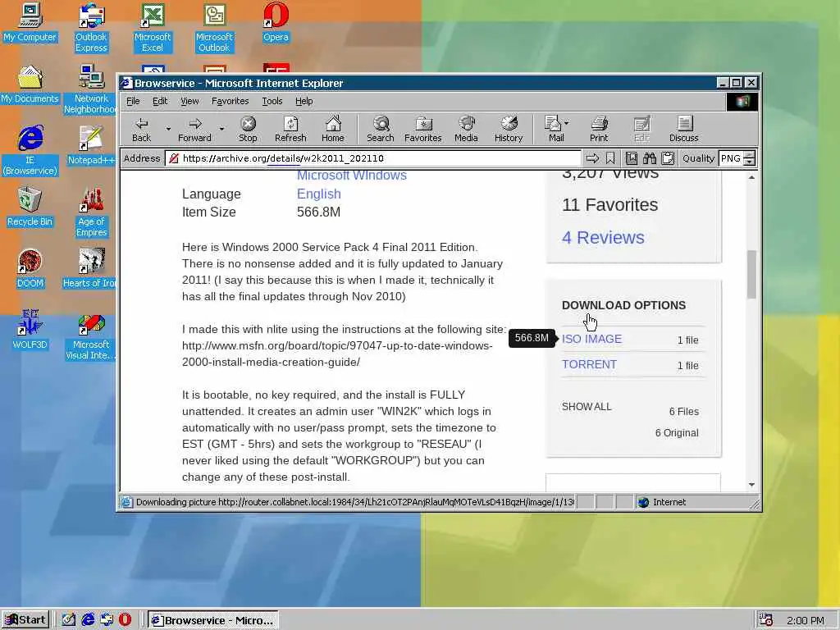Increase Quality with the up stepper arrow

pos(750,155)
